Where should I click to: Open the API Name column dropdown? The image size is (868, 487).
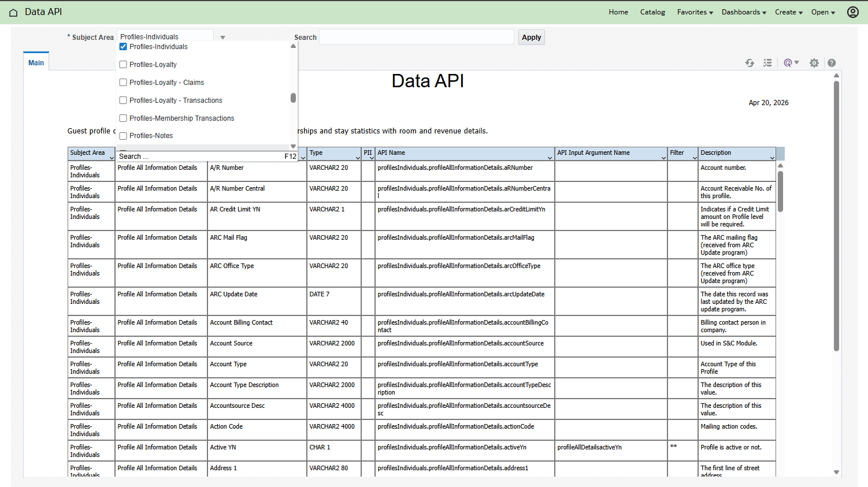[x=550, y=158]
